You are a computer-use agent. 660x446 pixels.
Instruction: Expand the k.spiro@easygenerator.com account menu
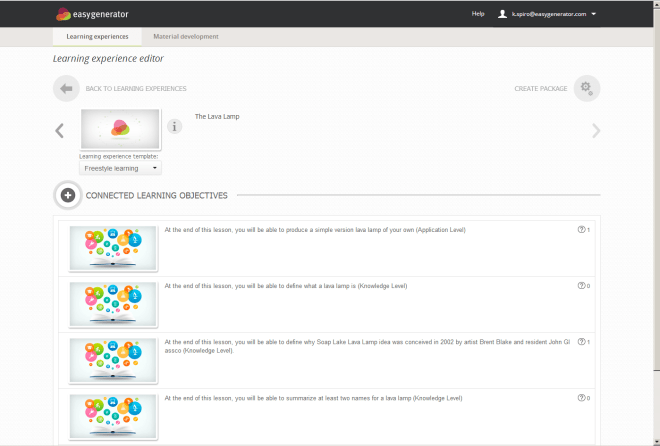click(x=594, y=14)
